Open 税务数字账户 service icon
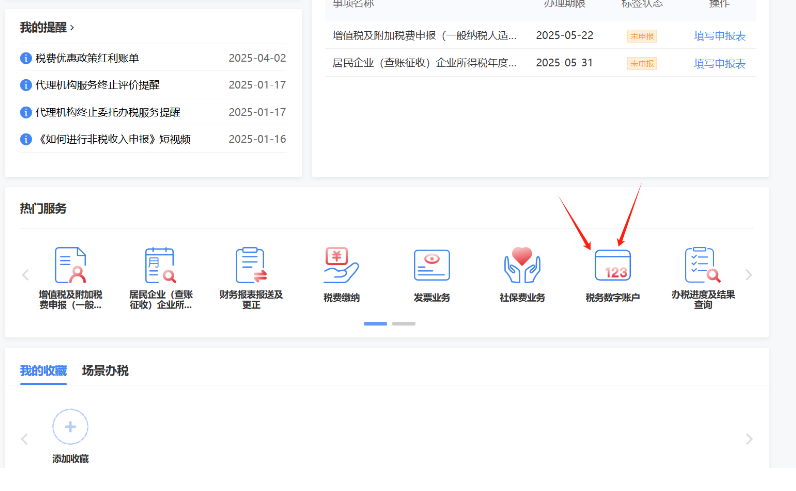 tap(613, 265)
